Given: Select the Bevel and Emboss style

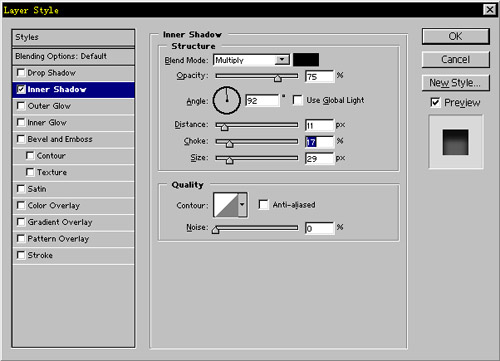Looking at the screenshot, I should point(73,139).
